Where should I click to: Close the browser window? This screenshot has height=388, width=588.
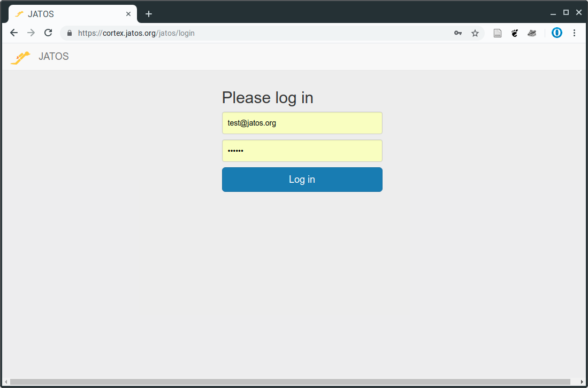click(x=578, y=13)
